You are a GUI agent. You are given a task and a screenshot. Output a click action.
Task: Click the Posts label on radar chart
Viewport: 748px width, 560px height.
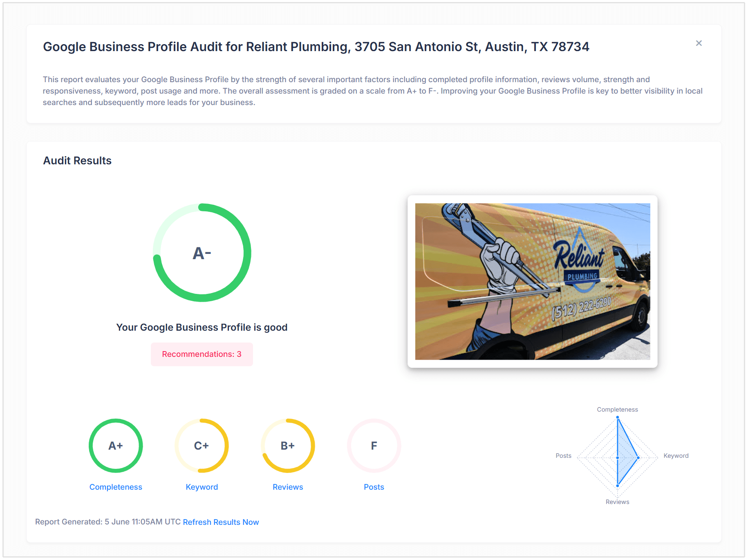[563, 456]
